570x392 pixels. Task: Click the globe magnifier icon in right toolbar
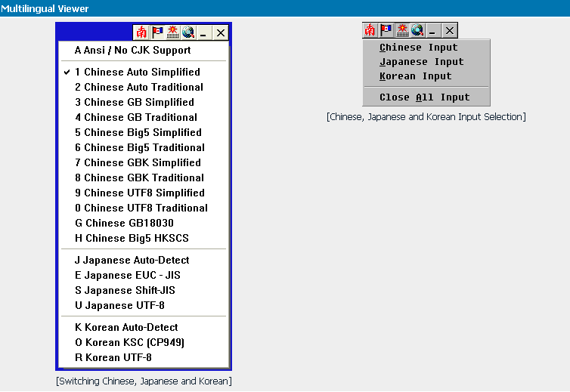pyautogui.click(x=417, y=30)
